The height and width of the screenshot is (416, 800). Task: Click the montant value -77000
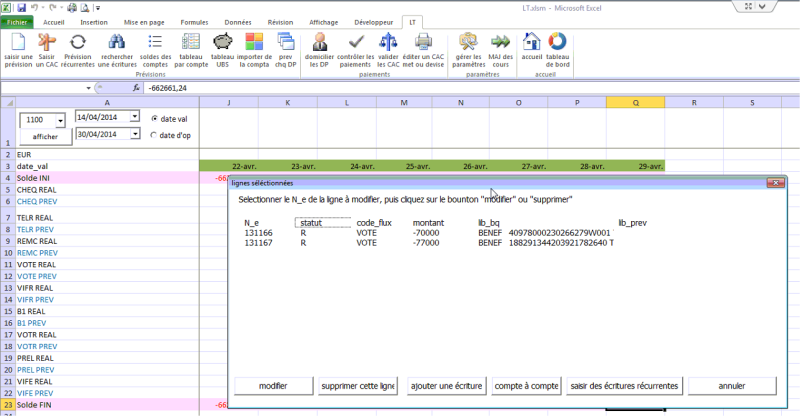click(x=426, y=243)
